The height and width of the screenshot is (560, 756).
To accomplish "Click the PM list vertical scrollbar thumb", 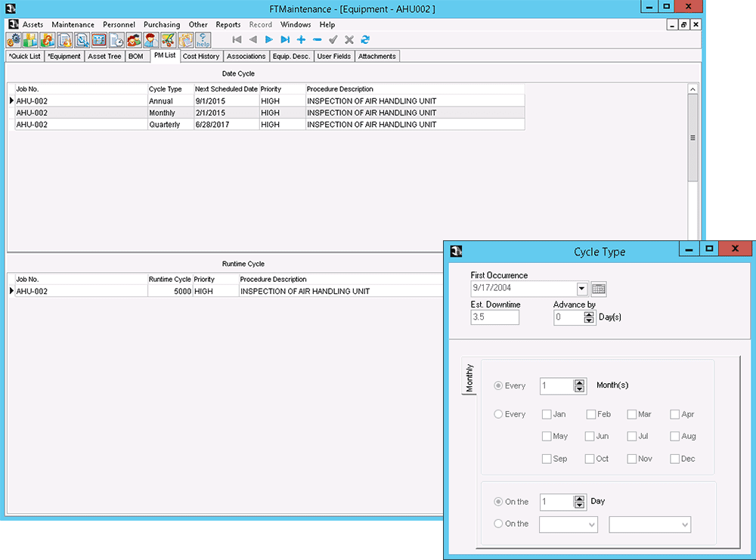I will [692, 138].
